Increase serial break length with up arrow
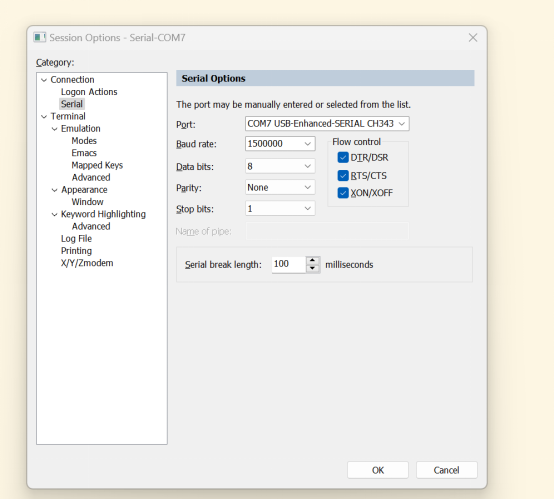Viewport: 554px width, 500px height. tap(312, 260)
